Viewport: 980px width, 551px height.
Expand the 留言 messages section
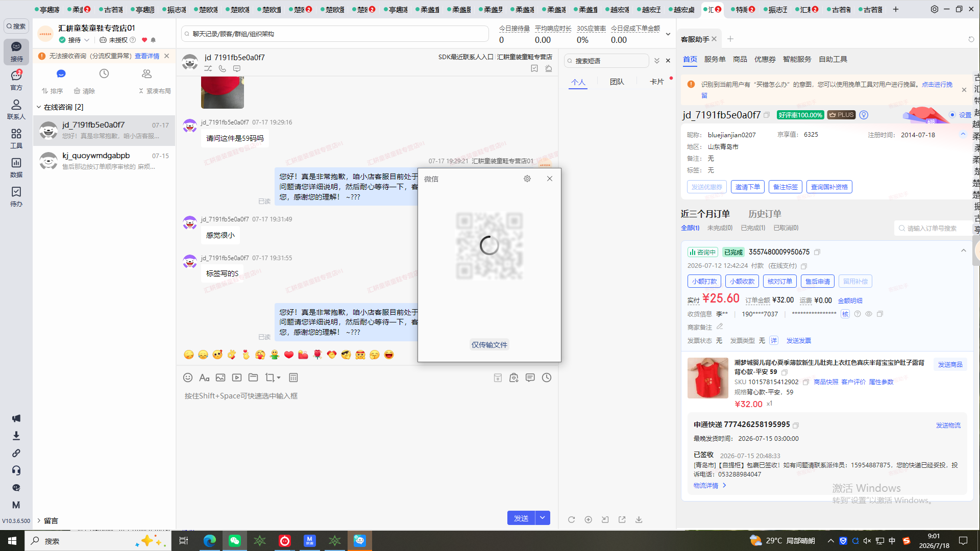tap(39, 520)
